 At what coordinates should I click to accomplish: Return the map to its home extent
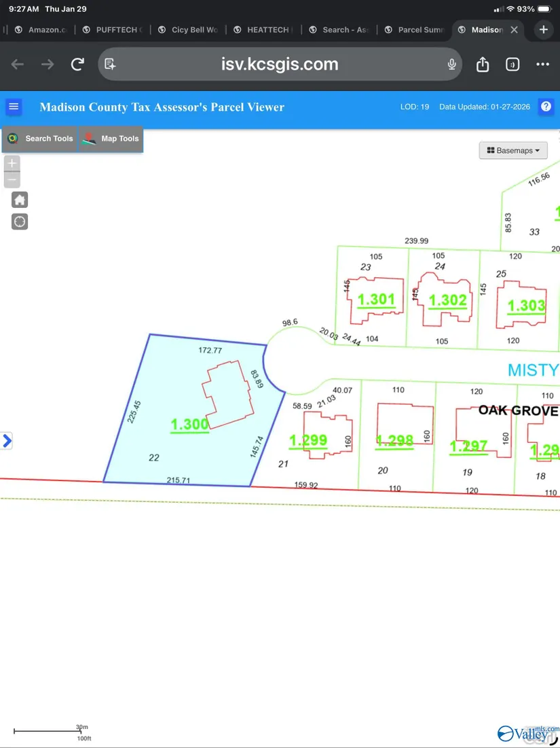(x=20, y=200)
